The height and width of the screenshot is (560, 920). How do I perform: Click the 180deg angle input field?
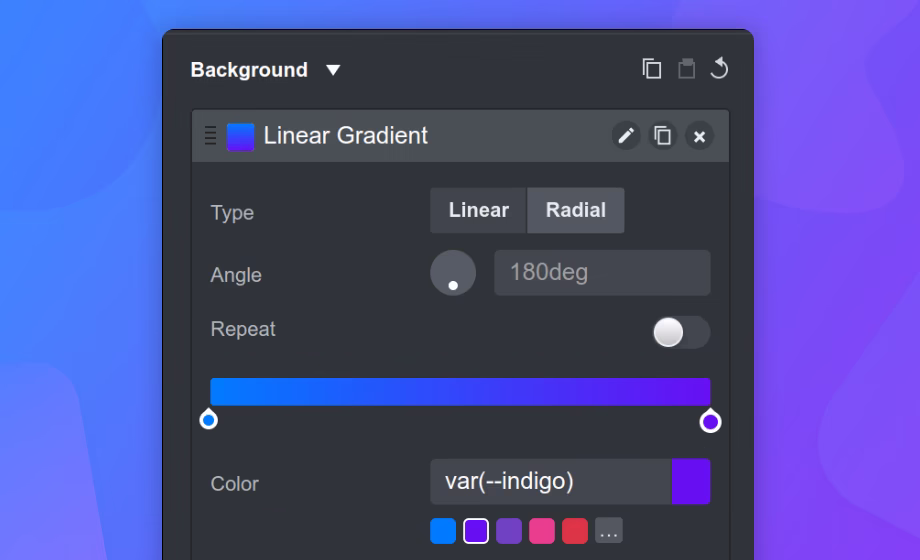click(x=602, y=273)
